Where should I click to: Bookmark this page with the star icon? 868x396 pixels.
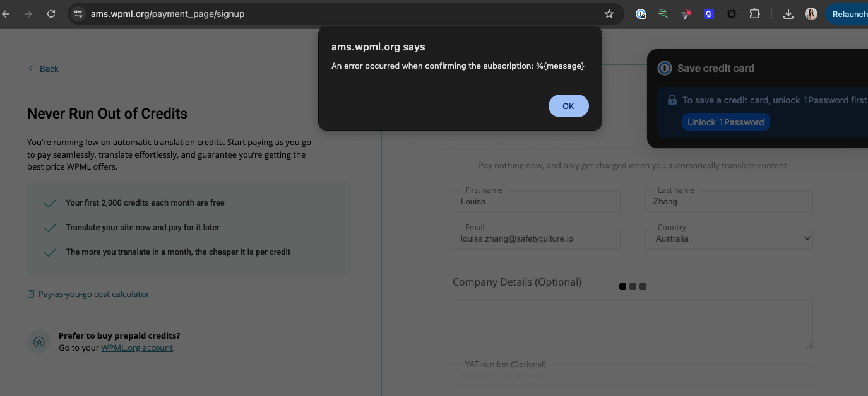coord(609,14)
